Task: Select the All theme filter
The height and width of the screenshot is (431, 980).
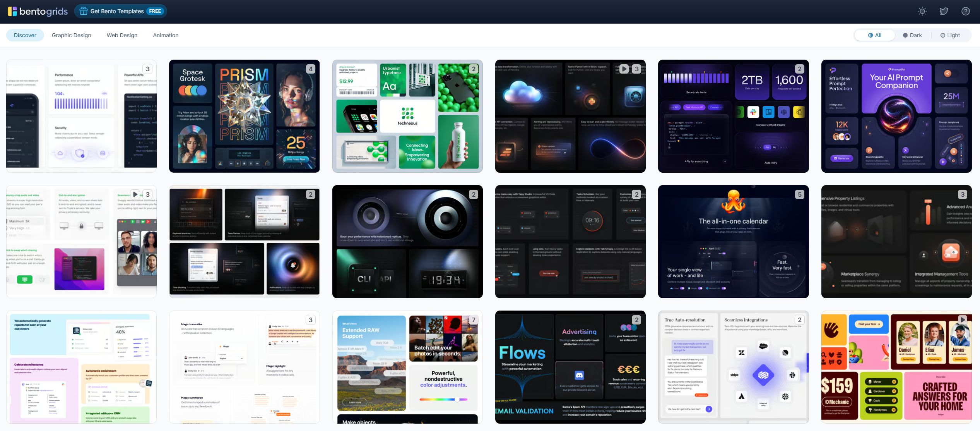Action: 875,35
